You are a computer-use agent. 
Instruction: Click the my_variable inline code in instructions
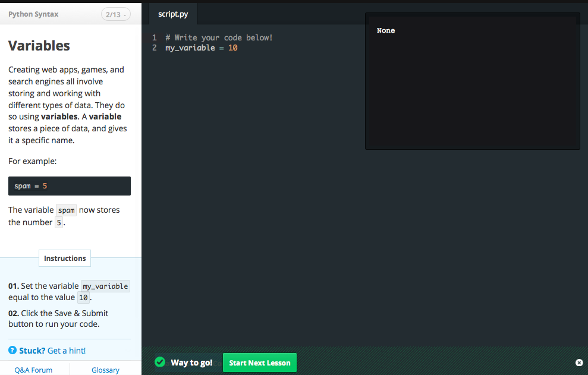point(105,286)
